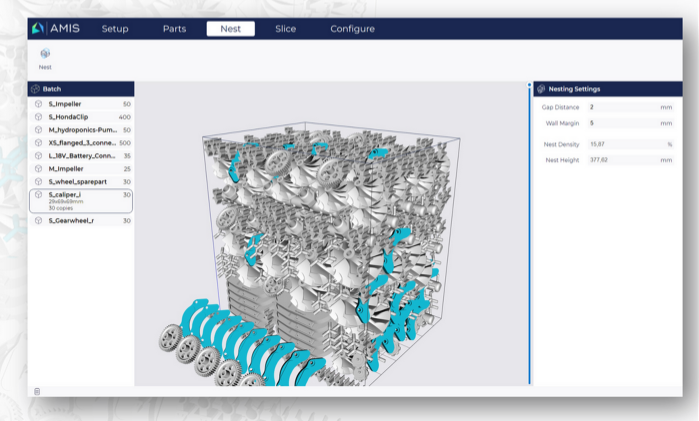The image size is (699, 421).
Task: Click the Batch panel header icon
Action: 35,89
